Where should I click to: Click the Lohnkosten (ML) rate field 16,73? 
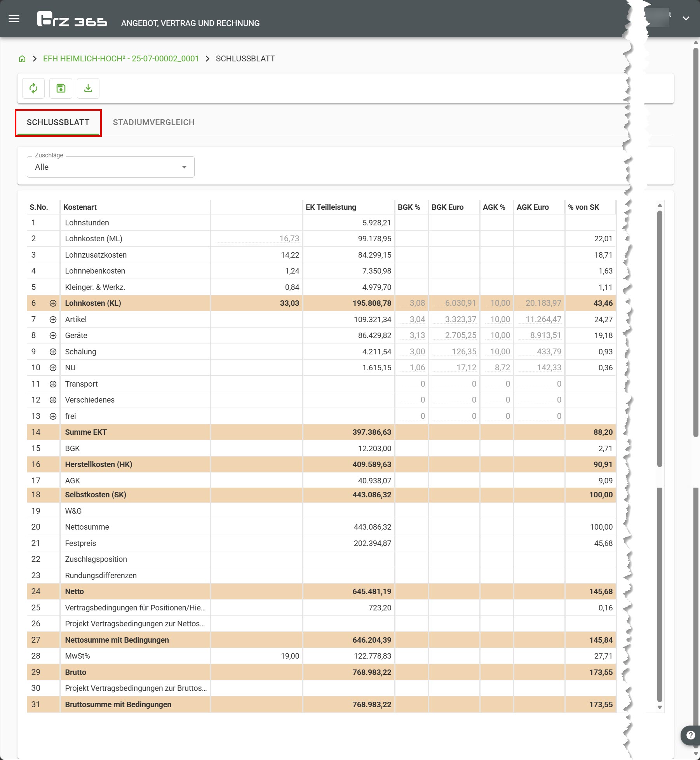pyautogui.click(x=257, y=239)
